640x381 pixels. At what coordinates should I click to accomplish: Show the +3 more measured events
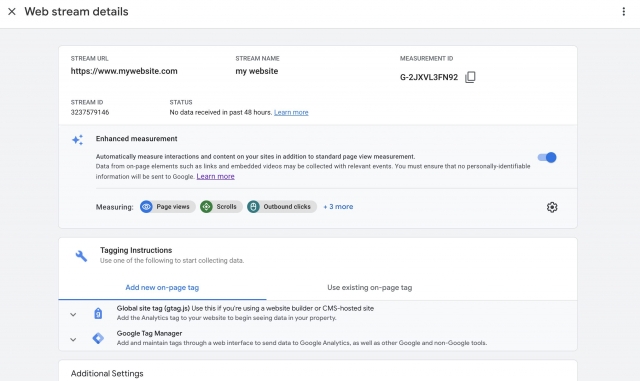[338, 207]
